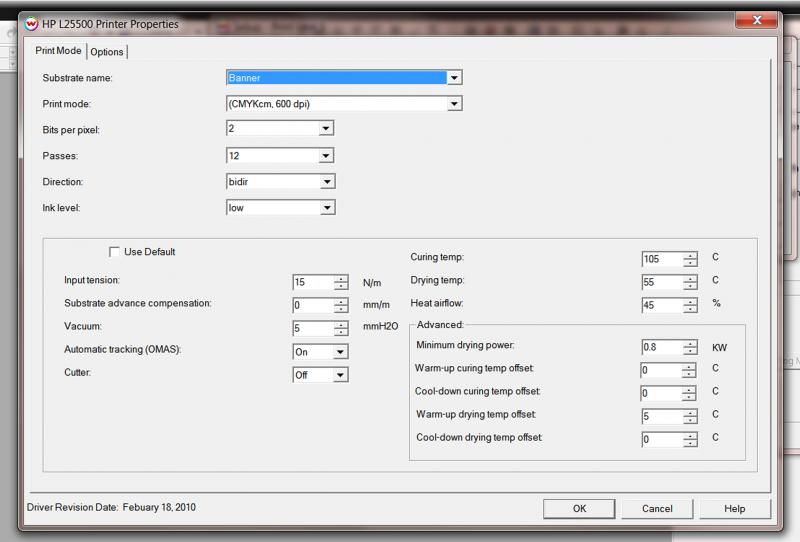Click the Cool-down drying temp offset field

pos(662,439)
